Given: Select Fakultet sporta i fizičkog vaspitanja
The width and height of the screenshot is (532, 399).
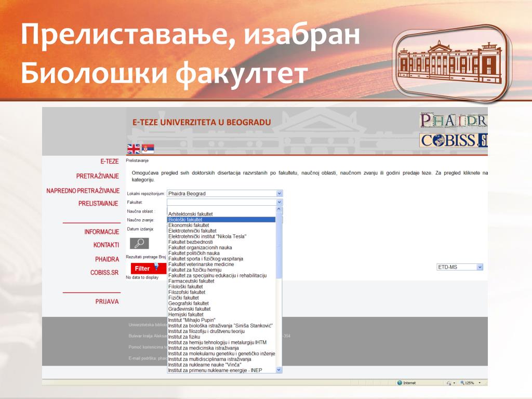Looking at the screenshot, I should [x=221, y=259].
